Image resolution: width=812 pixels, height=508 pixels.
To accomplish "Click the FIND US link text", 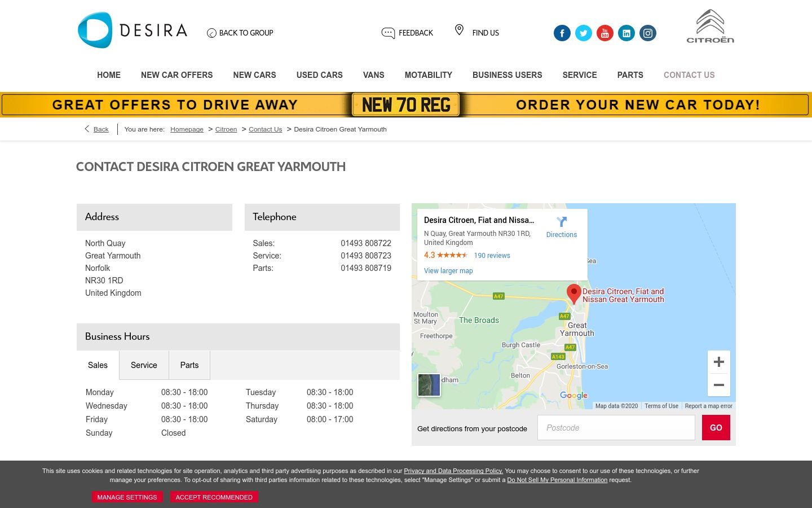I will (486, 33).
